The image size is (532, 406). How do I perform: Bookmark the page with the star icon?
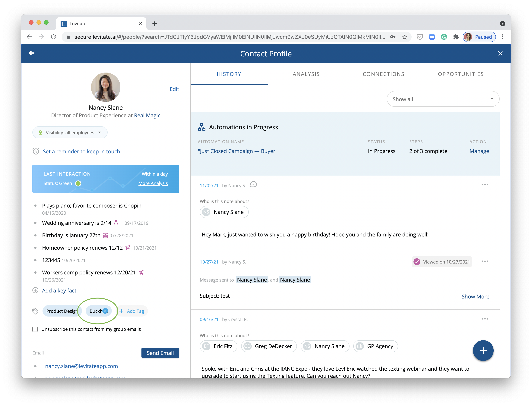pos(405,37)
